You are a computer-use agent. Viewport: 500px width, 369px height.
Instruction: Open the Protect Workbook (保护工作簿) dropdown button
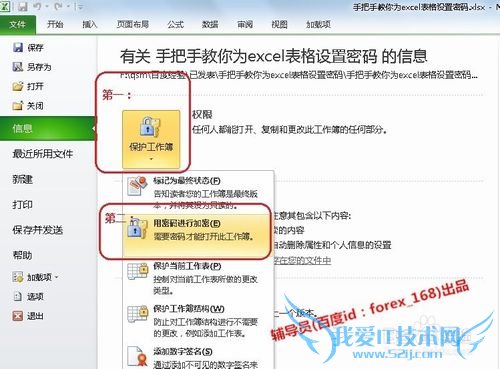click(x=151, y=139)
